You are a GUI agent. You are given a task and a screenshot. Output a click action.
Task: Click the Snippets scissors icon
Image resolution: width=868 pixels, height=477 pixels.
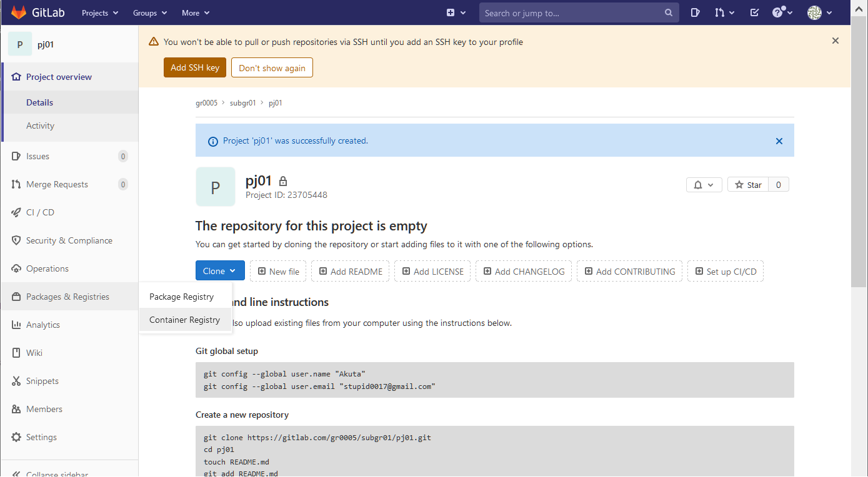coord(16,381)
